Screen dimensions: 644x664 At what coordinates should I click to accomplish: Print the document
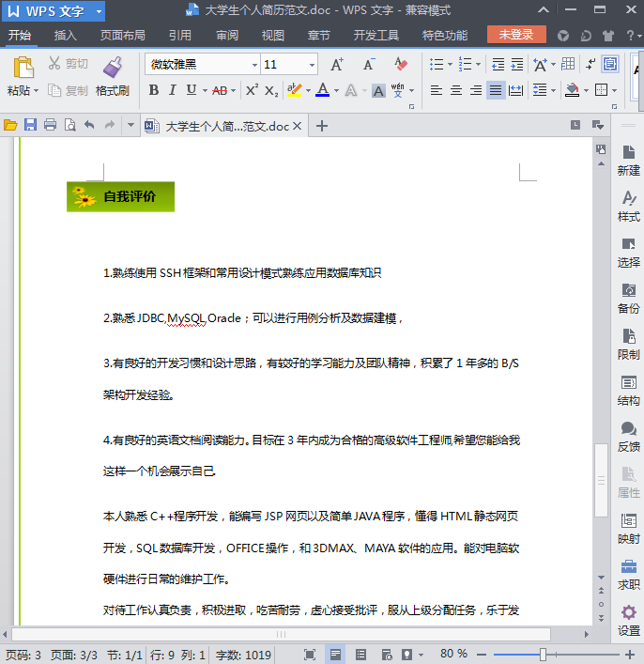coord(50,125)
